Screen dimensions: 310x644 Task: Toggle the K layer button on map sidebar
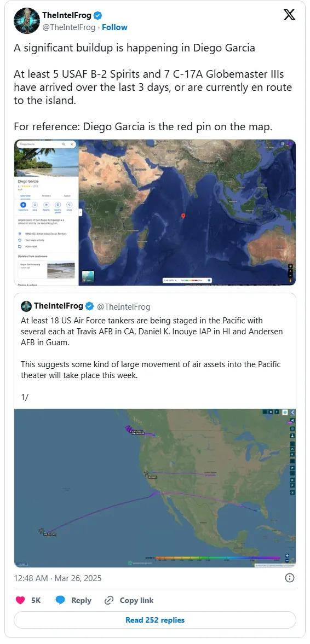tap(292, 455)
